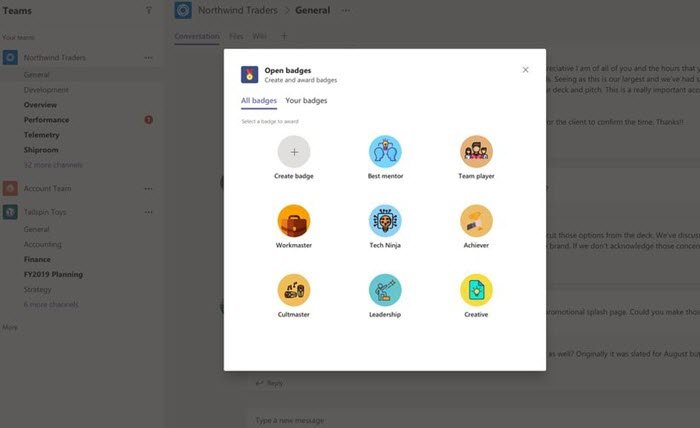
Task: Open General channel under Northwind Traders
Action: click(x=37, y=75)
